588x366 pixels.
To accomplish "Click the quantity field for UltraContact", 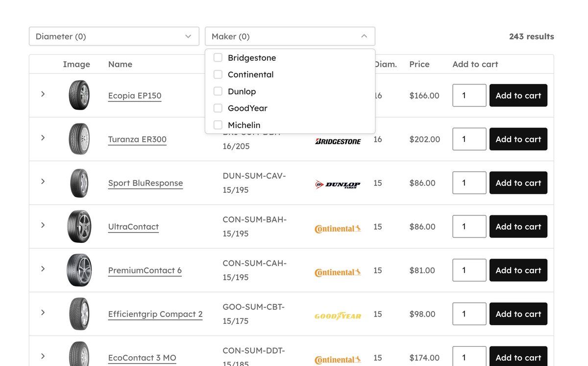I will click(469, 226).
